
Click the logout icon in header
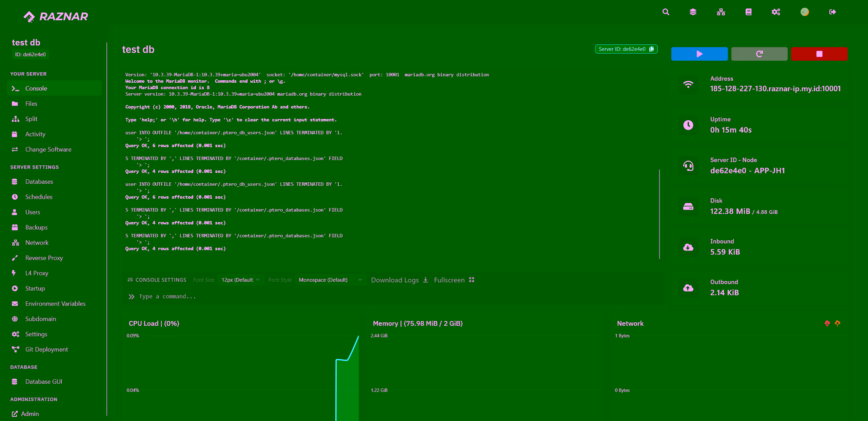pos(832,12)
